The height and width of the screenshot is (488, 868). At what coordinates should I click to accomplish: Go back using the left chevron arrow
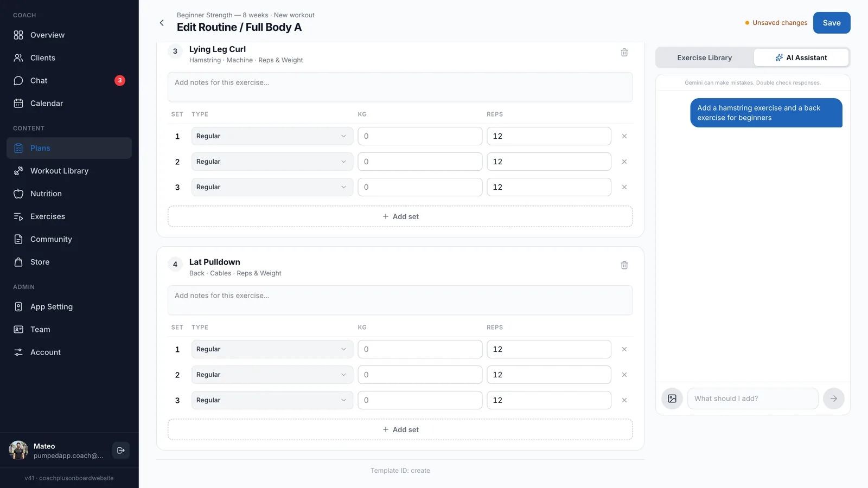click(x=162, y=23)
